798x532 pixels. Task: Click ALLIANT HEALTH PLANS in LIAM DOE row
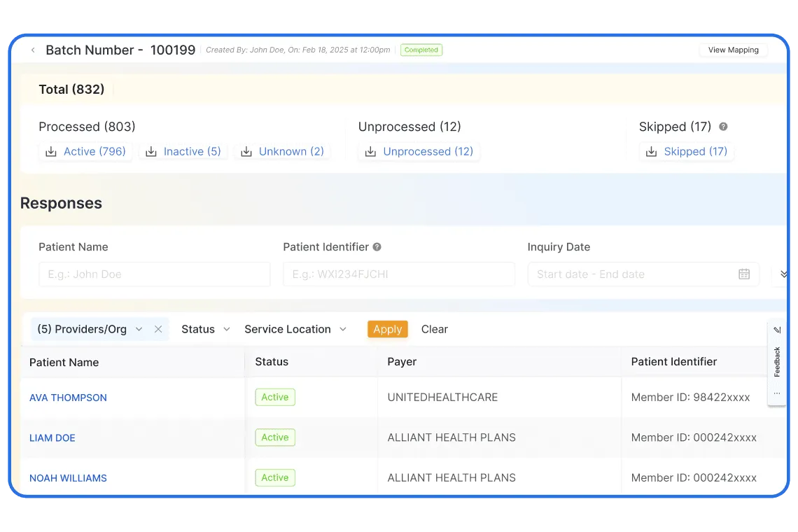pos(451,437)
